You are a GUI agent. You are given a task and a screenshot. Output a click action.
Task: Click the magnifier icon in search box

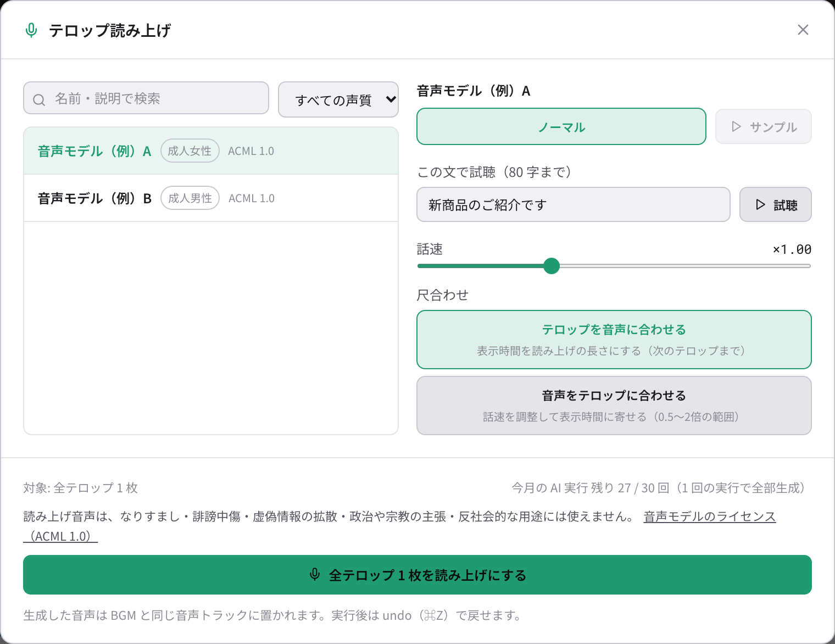39,99
